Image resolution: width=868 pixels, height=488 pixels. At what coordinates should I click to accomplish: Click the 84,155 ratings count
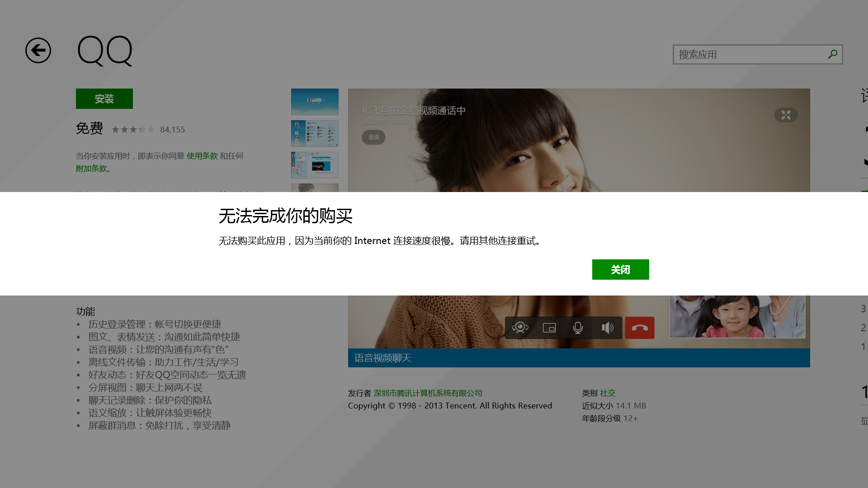(172, 130)
